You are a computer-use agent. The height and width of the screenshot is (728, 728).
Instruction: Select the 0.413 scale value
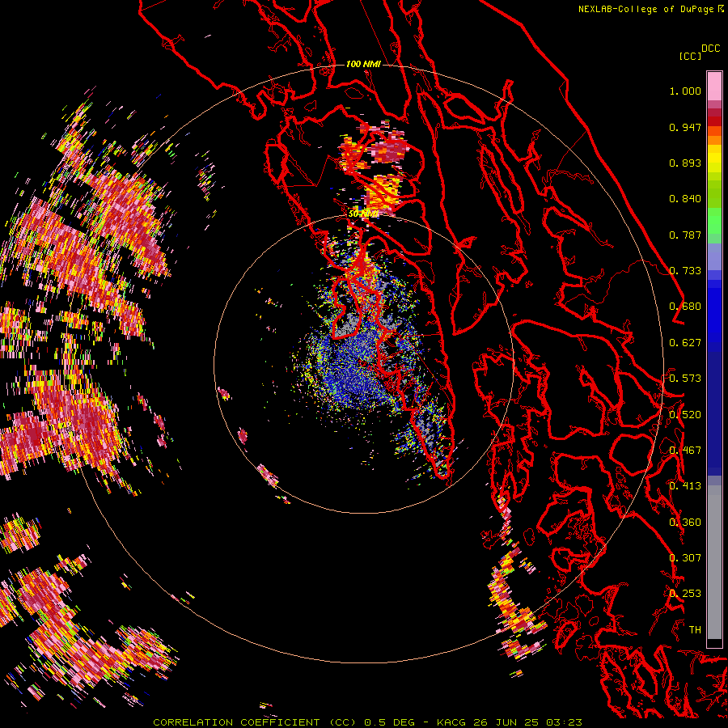point(685,486)
